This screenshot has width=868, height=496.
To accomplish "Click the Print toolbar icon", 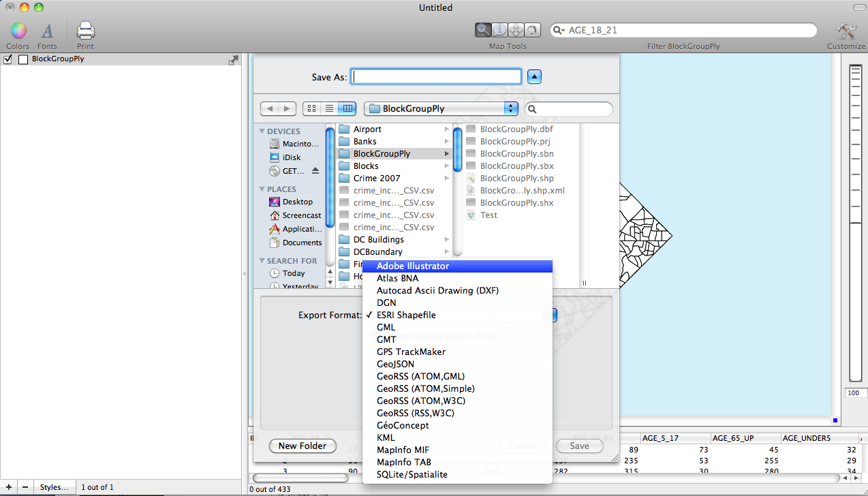I will 85,31.
